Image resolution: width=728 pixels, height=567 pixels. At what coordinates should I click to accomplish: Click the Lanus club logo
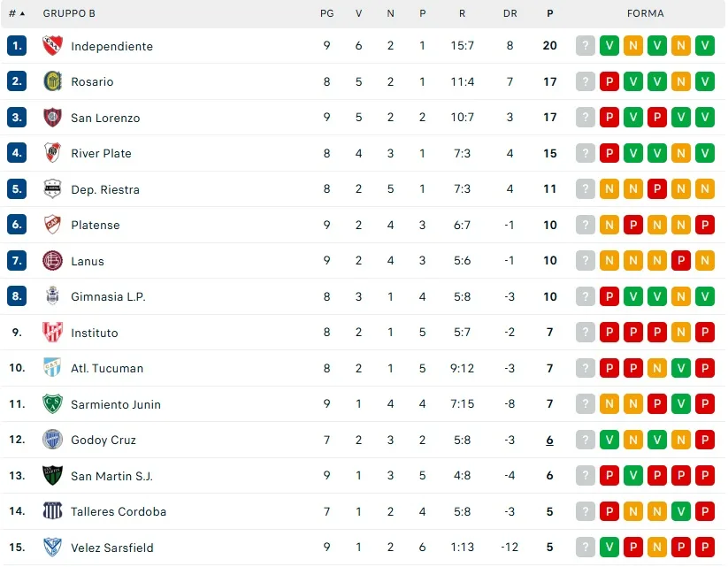(52, 261)
